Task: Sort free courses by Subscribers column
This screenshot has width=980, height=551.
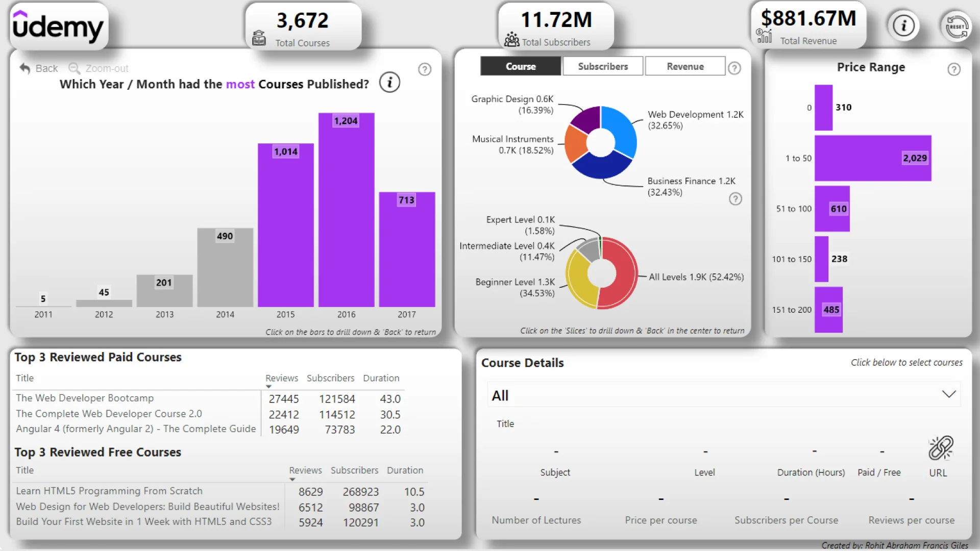Action: pos(354,470)
